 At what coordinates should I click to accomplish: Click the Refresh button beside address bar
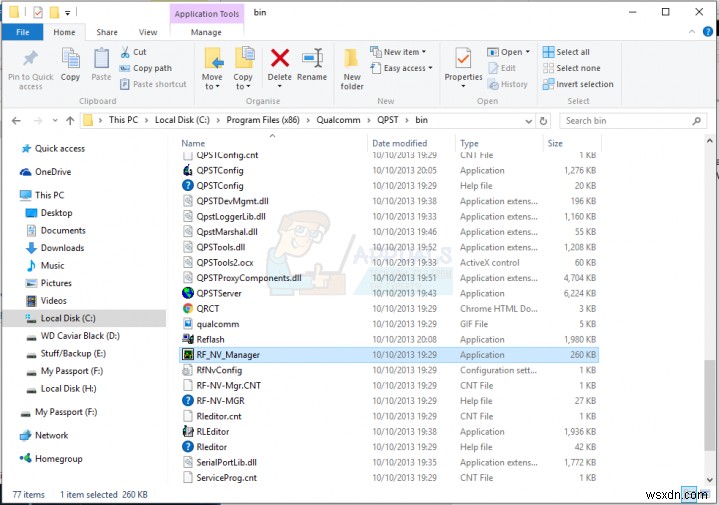click(543, 121)
